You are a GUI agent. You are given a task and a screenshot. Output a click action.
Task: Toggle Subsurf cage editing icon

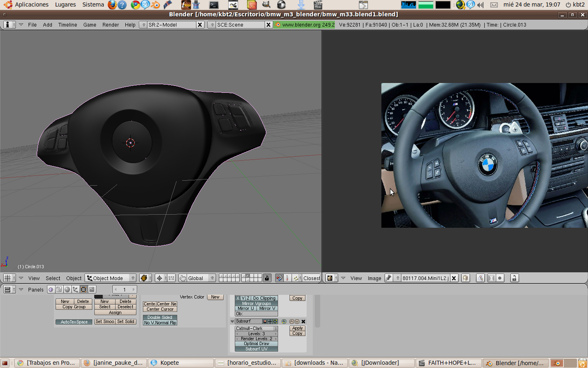tap(275, 321)
